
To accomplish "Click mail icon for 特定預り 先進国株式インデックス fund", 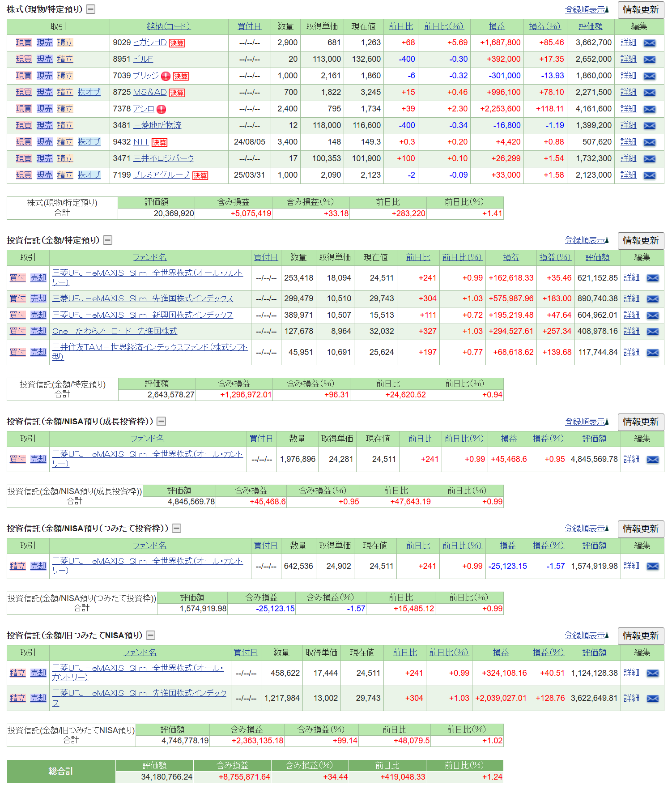I will click(653, 299).
